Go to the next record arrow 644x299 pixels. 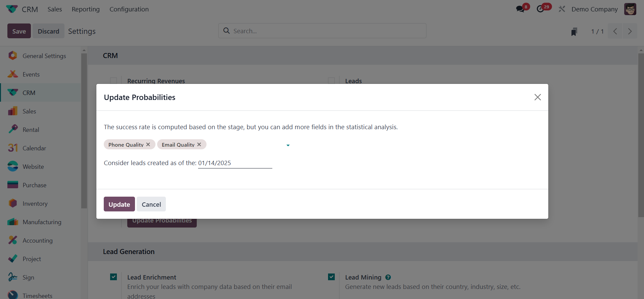pos(630,32)
